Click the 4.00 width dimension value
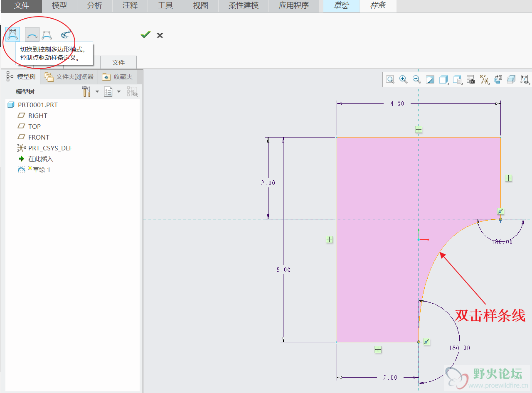The width and height of the screenshot is (532, 393). 397,104
